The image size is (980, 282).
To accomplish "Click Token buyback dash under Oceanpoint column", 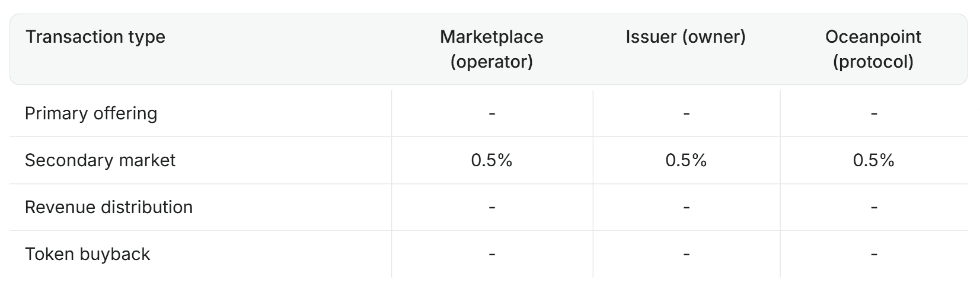I will pos(873,254).
